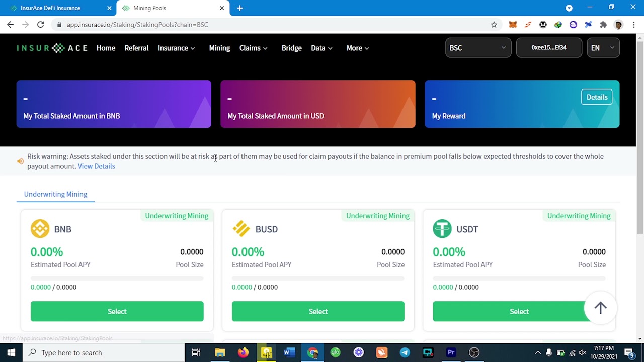This screenshot has height=362, width=644.
Task: Expand the Insurance nav dropdown
Action: coord(176,48)
